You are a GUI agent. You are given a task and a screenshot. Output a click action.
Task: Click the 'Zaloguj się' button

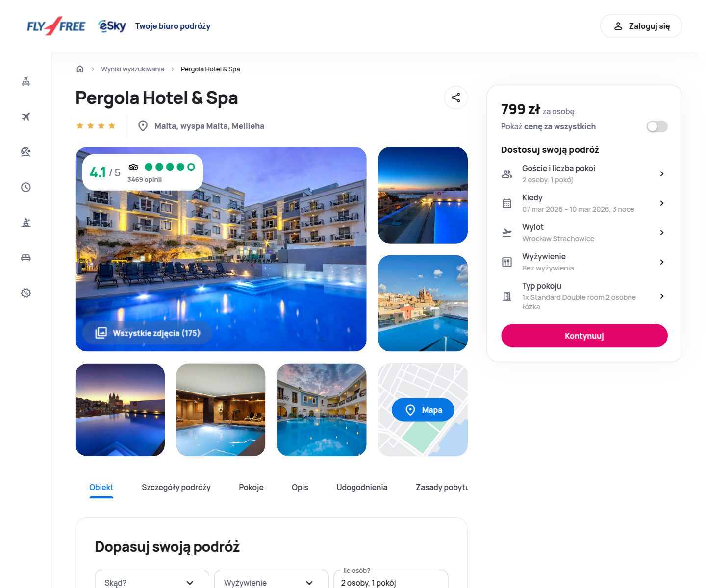click(x=641, y=26)
